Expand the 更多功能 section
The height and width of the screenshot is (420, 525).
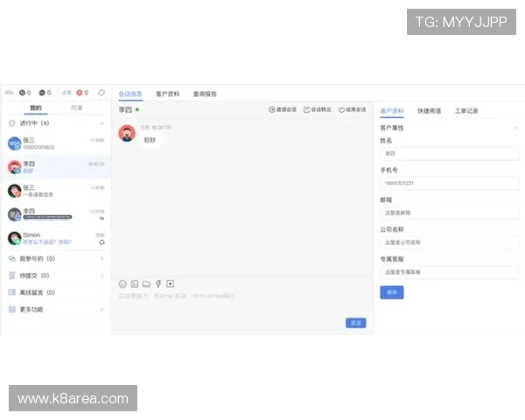tap(101, 310)
